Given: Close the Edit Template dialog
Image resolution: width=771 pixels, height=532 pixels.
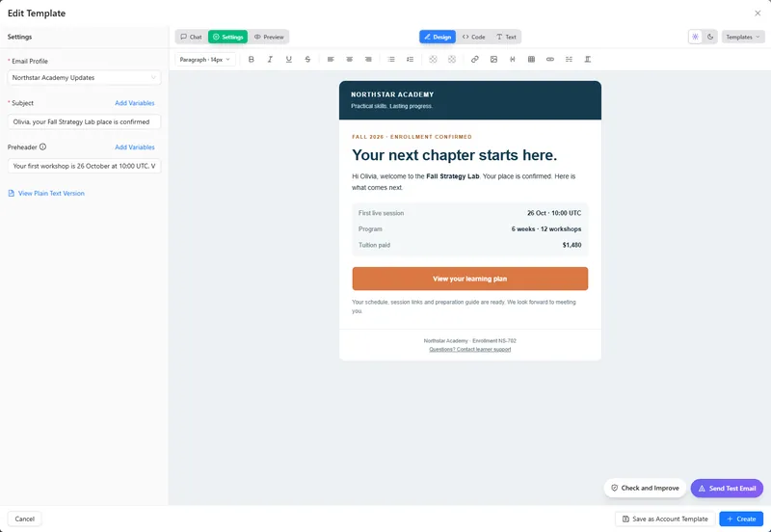Looking at the screenshot, I should click(x=758, y=13).
